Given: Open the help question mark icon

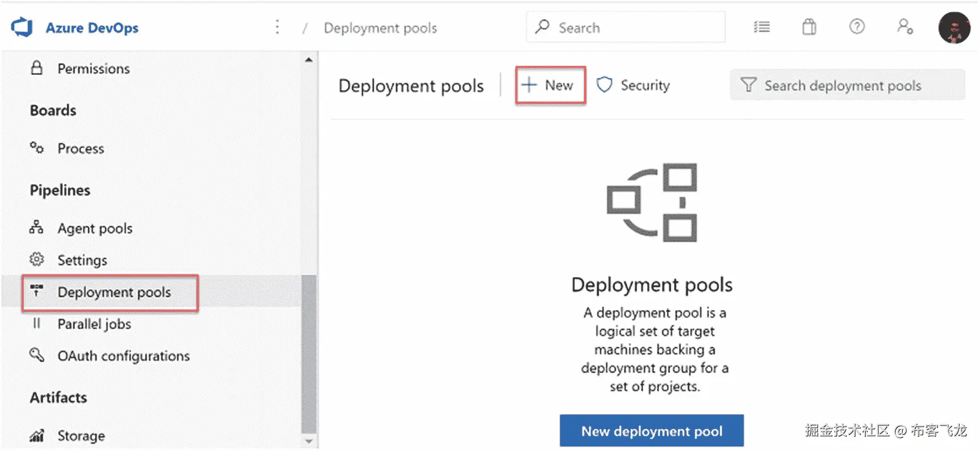Looking at the screenshot, I should click(857, 27).
